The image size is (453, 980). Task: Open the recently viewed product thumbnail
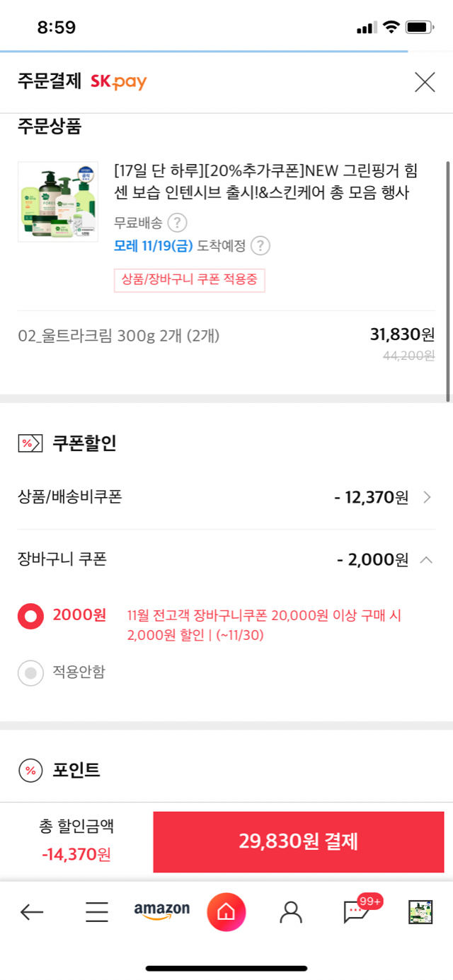420,912
